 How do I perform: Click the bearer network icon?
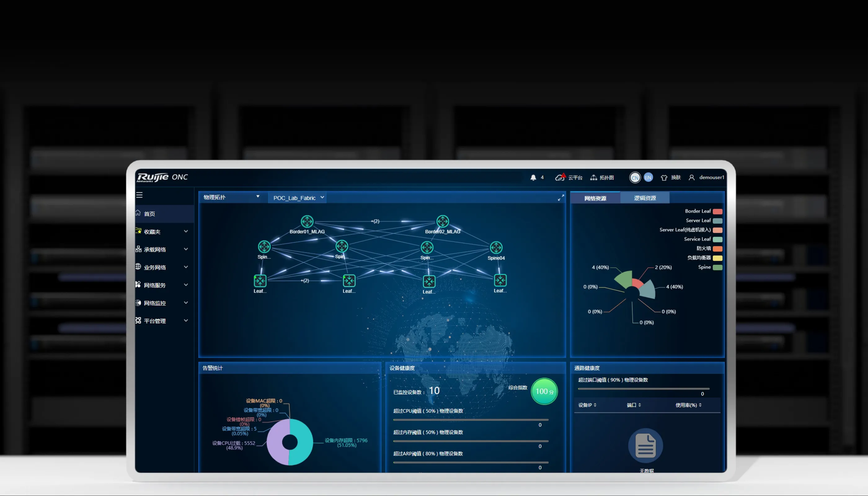tap(138, 249)
